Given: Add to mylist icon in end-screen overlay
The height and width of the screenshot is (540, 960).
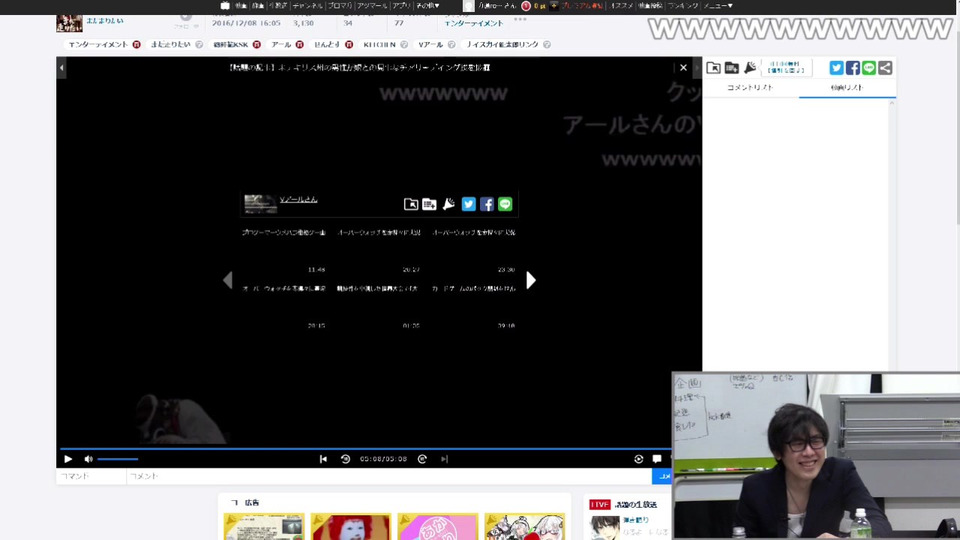Looking at the screenshot, I should [411, 204].
